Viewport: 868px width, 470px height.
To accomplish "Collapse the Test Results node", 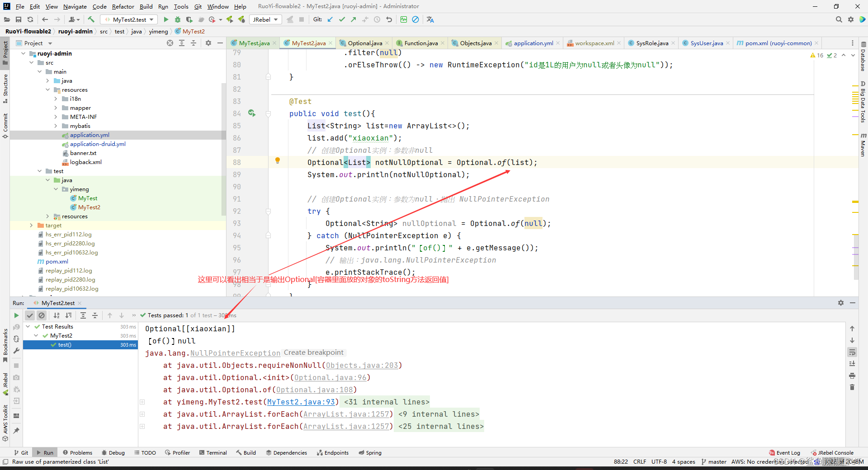I will (x=28, y=326).
